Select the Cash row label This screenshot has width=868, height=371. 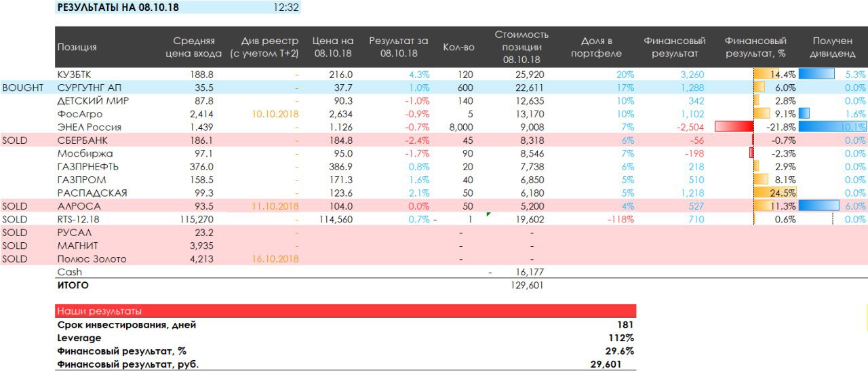69,272
